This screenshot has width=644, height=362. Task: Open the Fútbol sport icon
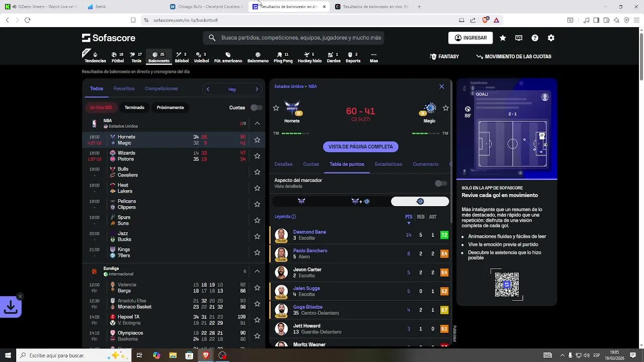pos(117,57)
